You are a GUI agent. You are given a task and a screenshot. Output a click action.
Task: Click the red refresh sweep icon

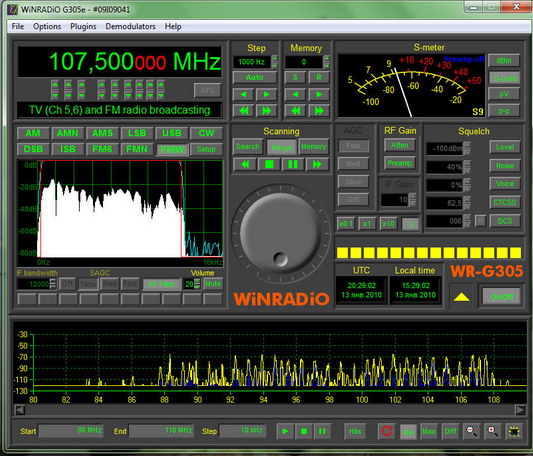pyautogui.click(x=387, y=431)
